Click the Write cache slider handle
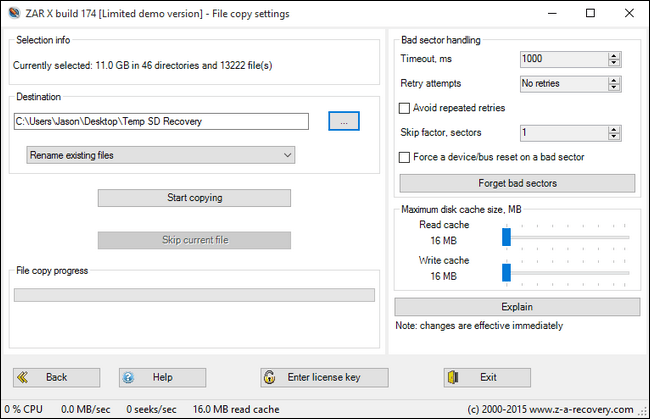Viewport: 650px width, 419px height. [506, 271]
